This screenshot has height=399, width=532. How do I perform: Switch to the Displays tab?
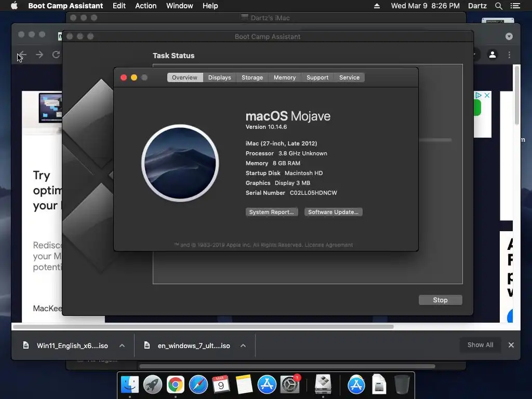pyautogui.click(x=220, y=77)
